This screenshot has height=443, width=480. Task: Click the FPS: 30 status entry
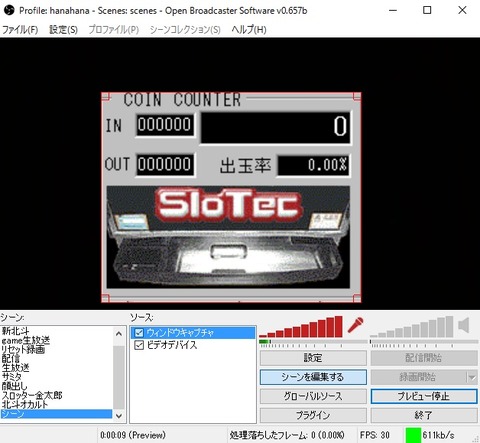coord(375,435)
